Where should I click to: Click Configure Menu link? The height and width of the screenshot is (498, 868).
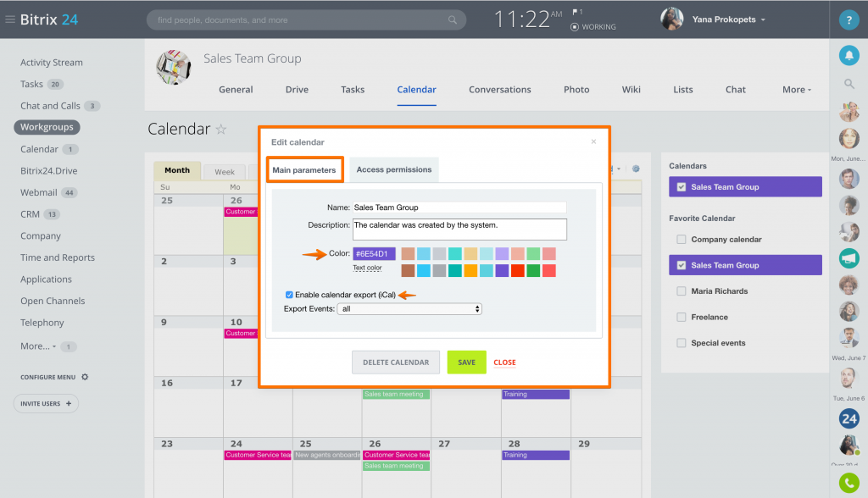(x=48, y=378)
